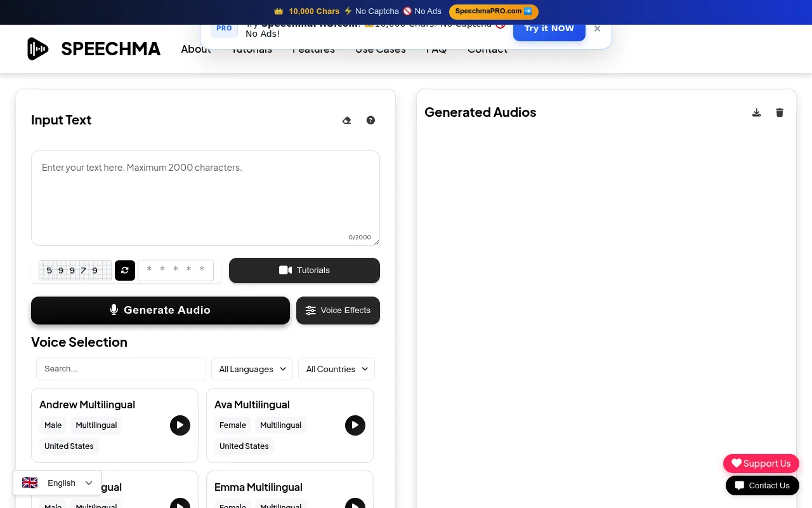Click the SPEECHMA brand name
Viewport: 812px width, 508px height.
pos(111,49)
